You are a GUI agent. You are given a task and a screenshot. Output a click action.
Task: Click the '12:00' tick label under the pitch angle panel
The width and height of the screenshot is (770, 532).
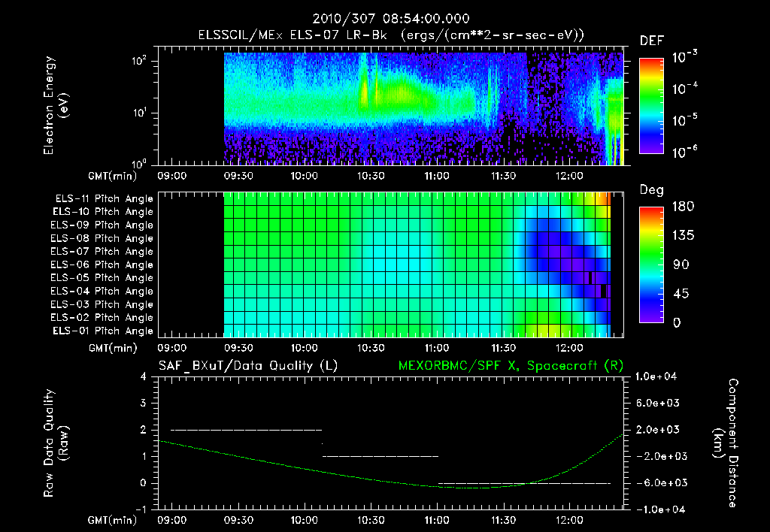click(569, 348)
